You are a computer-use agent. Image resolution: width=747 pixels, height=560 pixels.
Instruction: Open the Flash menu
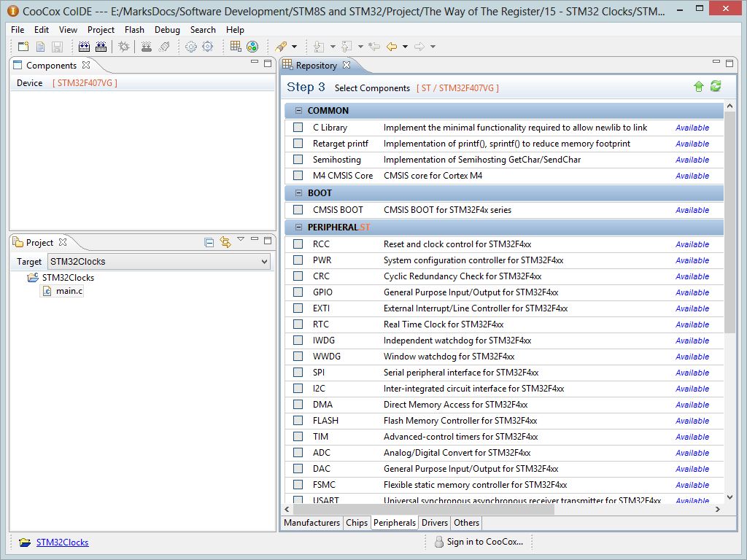pyautogui.click(x=134, y=29)
